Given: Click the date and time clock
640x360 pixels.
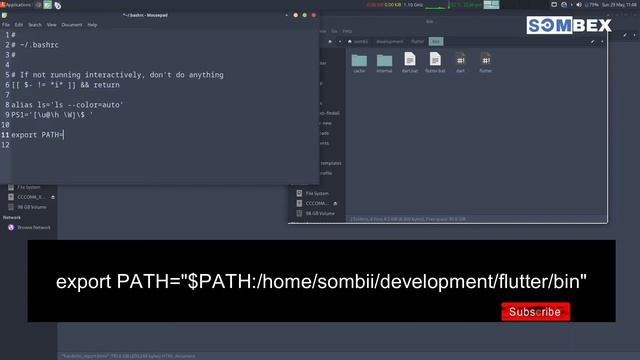Looking at the screenshot, I should (x=619, y=5).
